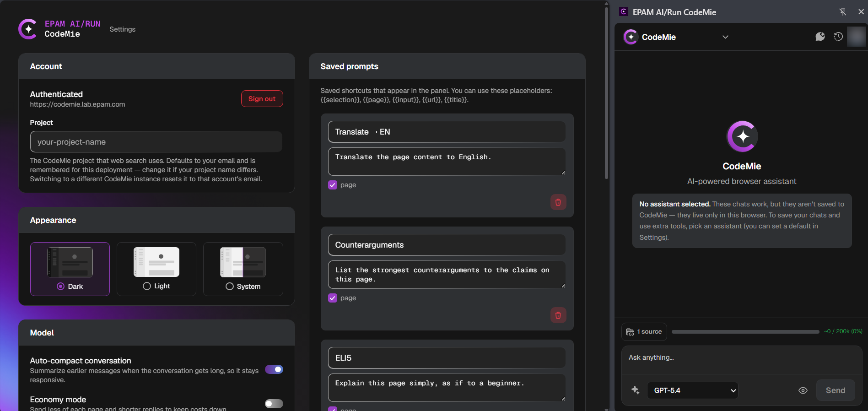Click the Counterarguments title field
This screenshot has width=868, height=411.
point(447,245)
